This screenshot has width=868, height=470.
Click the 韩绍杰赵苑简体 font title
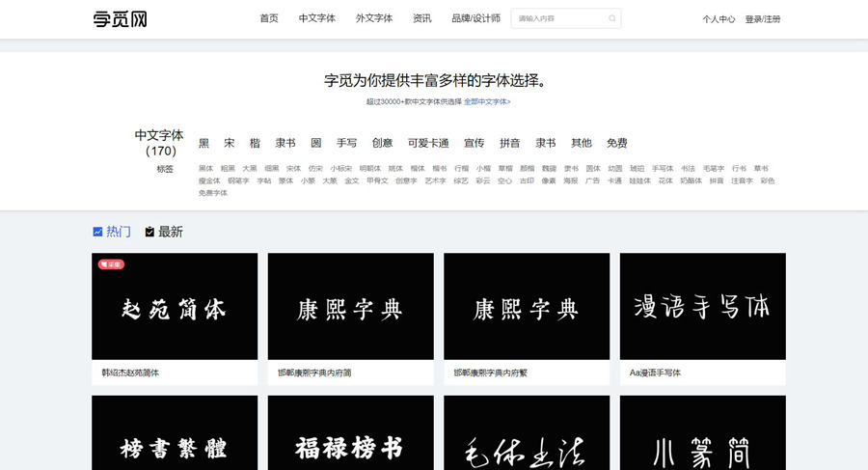(x=130, y=373)
